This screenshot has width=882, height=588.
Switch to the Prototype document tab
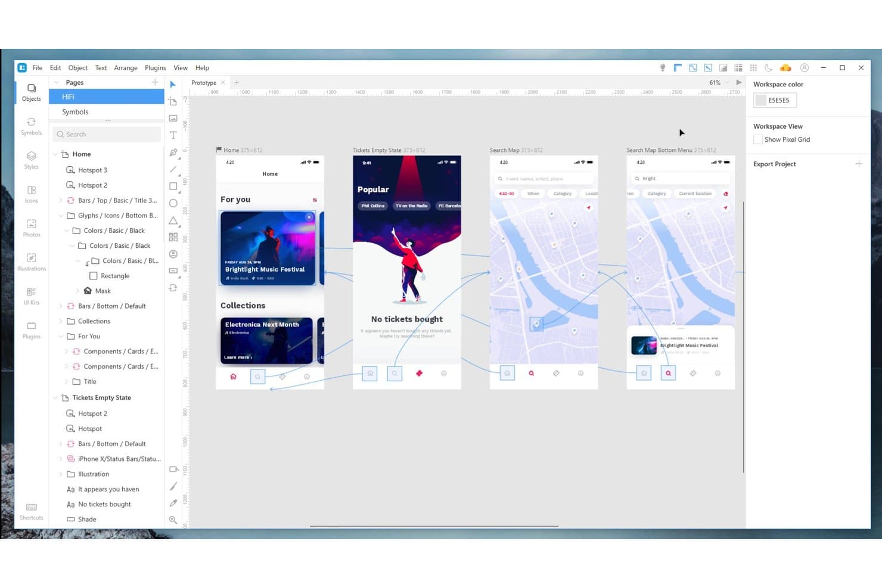pos(204,83)
